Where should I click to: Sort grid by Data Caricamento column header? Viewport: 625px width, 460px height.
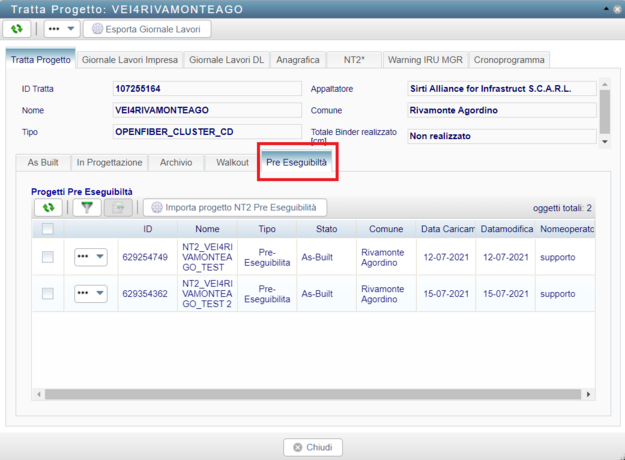coord(446,229)
